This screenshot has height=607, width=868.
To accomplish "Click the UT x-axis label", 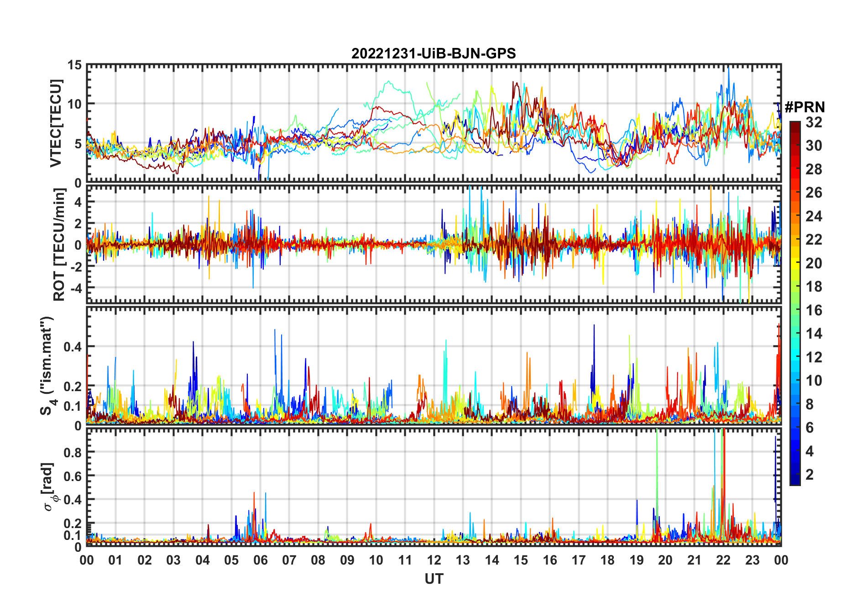I will pyautogui.click(x=434, y=579).
